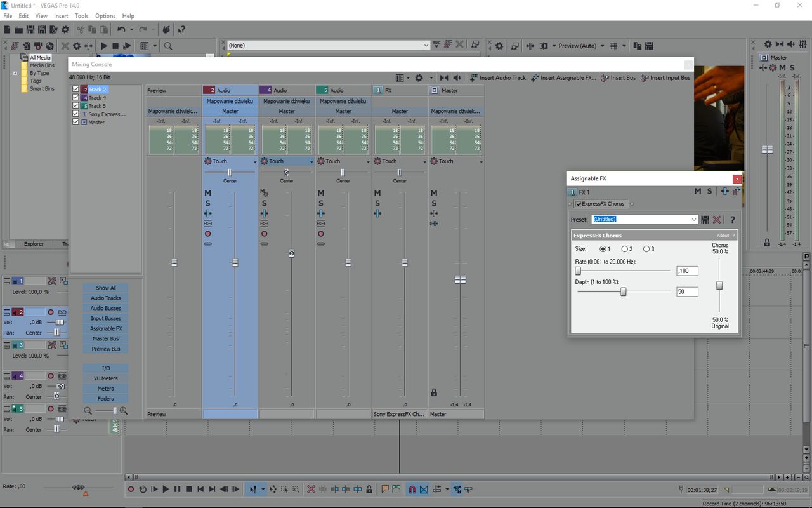Click the Rate value field showing ,100

click(x=688, y=271)
